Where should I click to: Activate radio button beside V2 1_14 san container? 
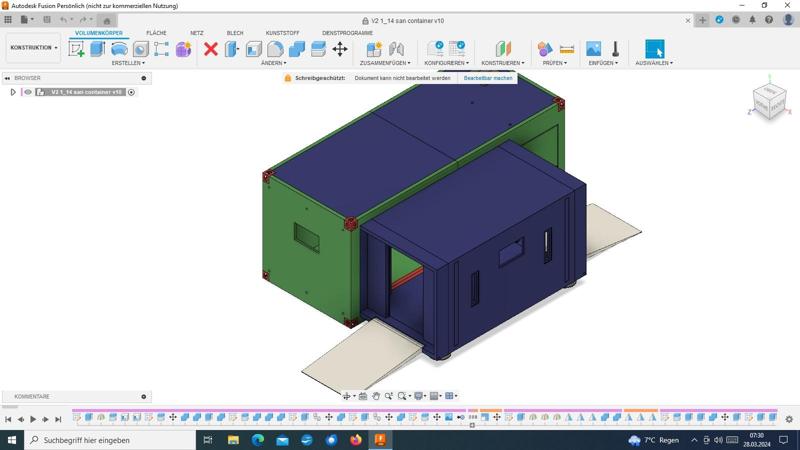[x=131, y=92]
